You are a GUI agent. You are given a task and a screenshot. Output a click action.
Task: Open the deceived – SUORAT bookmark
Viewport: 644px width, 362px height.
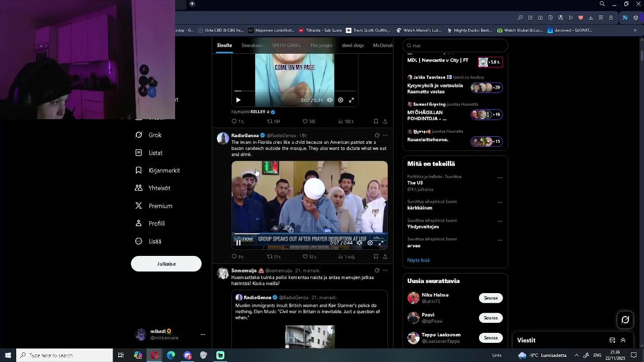click(x=570, y=30)
